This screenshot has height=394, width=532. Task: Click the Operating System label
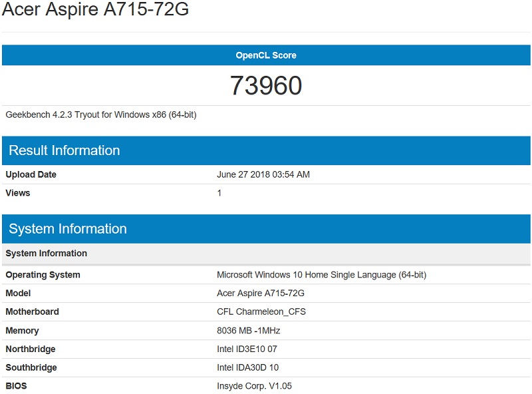(x=43, y=275)
